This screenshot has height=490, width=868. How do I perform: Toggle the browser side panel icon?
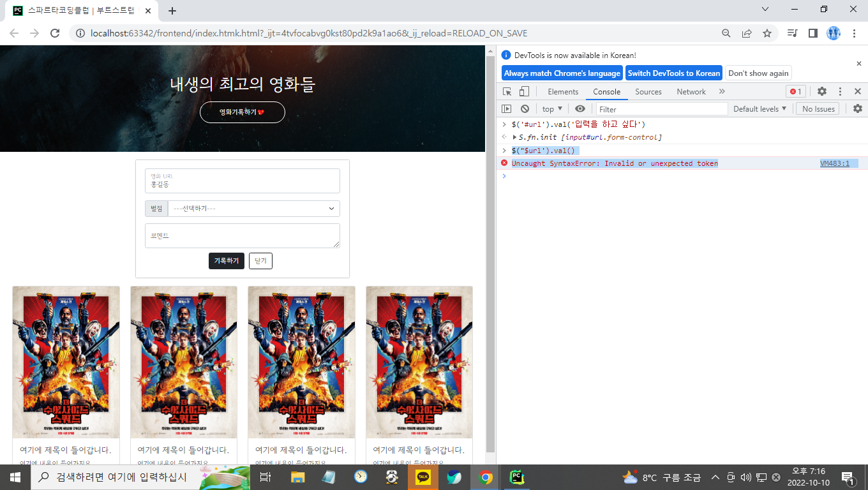coord(812,33)
